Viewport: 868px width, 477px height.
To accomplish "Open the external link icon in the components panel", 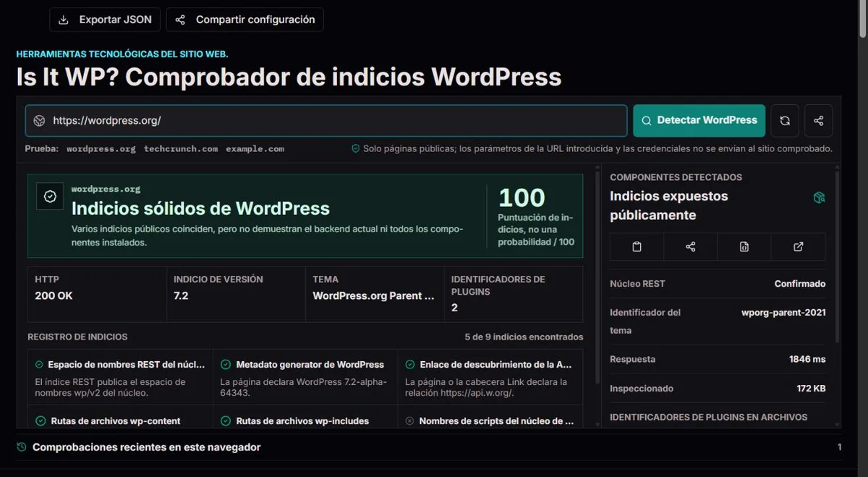I will click(799, 247).
